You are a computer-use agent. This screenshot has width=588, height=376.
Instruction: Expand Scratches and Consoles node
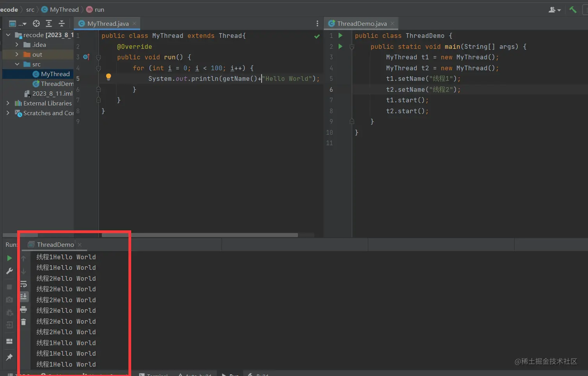tap(8, 113)
